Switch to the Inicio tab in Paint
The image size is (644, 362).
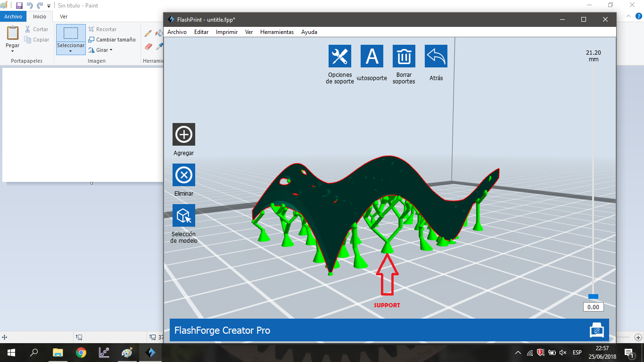[x=40, y=16]
